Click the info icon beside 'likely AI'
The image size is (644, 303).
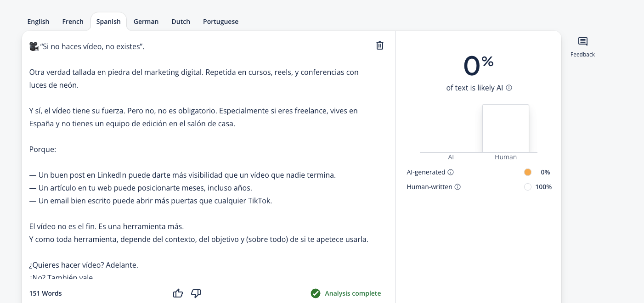(509, 88)
